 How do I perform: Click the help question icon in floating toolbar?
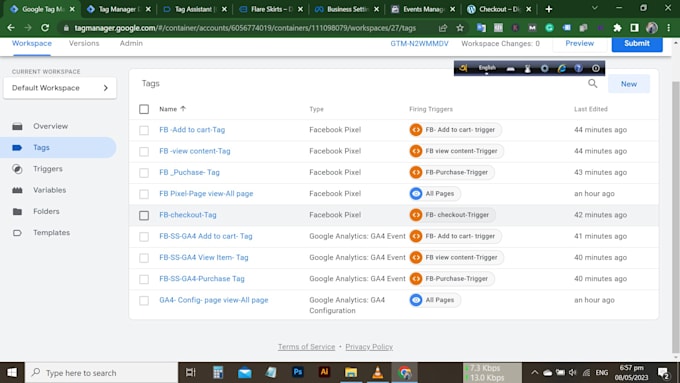click(578, 68)
